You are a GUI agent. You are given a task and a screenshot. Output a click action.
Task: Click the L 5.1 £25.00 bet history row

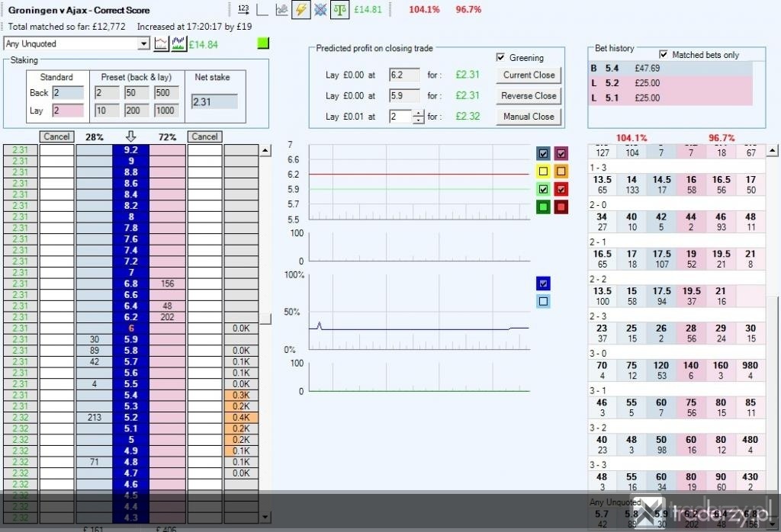click(671, 98)
